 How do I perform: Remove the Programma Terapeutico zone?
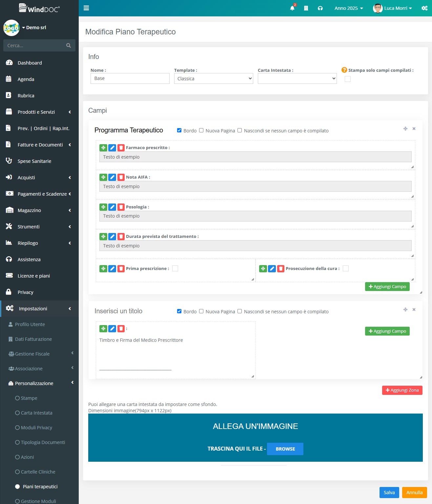click(x=414, y=129)
